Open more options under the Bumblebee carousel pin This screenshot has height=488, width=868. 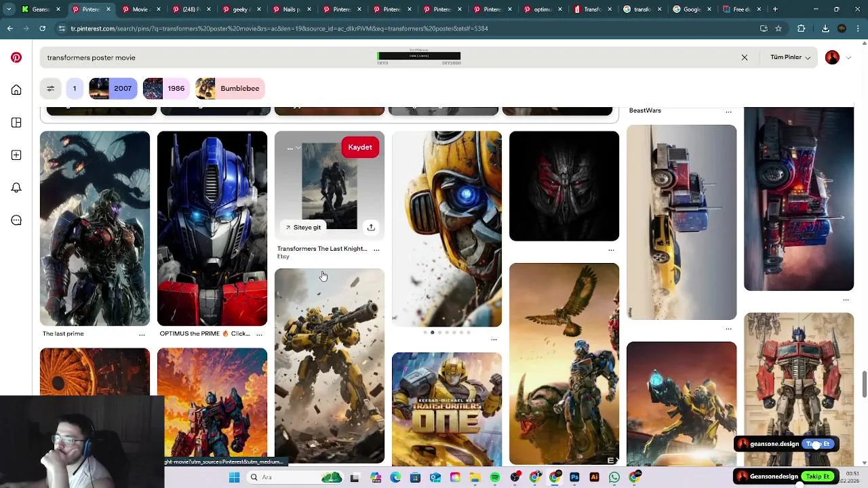[494, 339]
